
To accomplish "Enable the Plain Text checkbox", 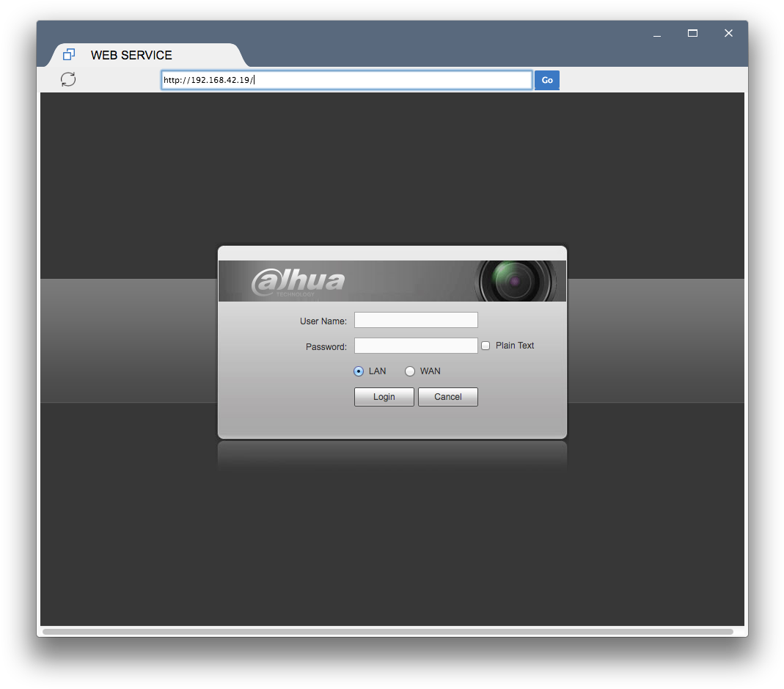I will tap(486, 346).
